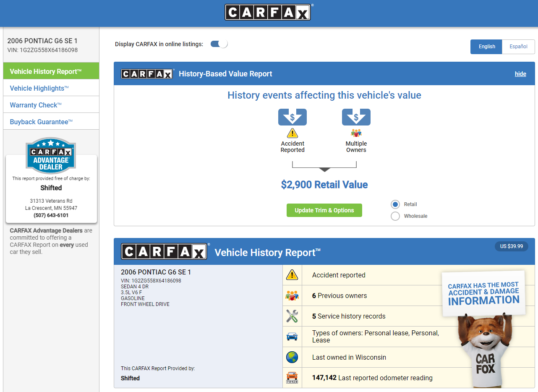Open Warranty Check sidebar item
Image resolution: width=538 pixels, height=392 pixels.
click(x=51, y=105)
